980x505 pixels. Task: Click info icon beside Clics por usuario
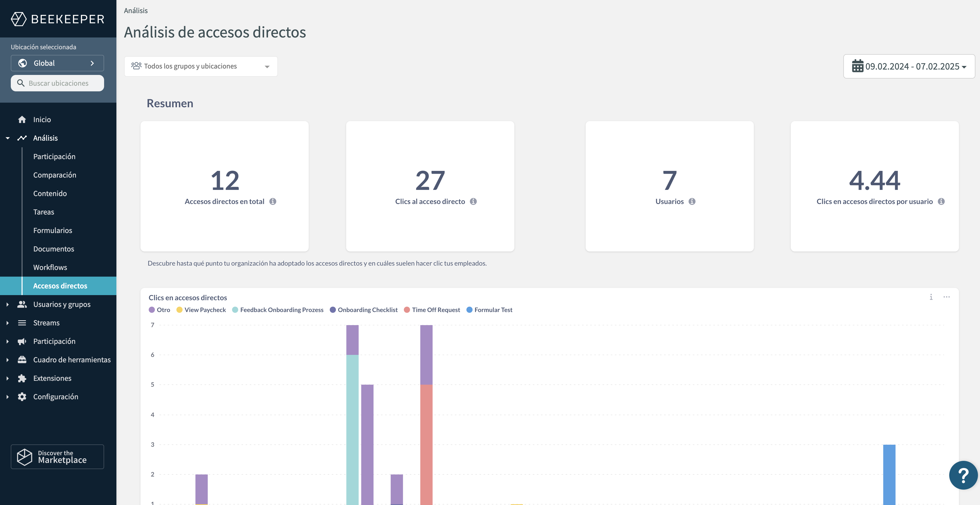click(x=941, y=201)
